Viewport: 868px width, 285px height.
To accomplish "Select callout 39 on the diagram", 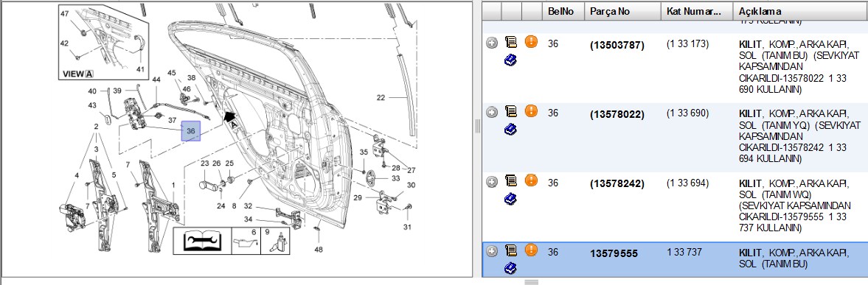I will point(117,91).
